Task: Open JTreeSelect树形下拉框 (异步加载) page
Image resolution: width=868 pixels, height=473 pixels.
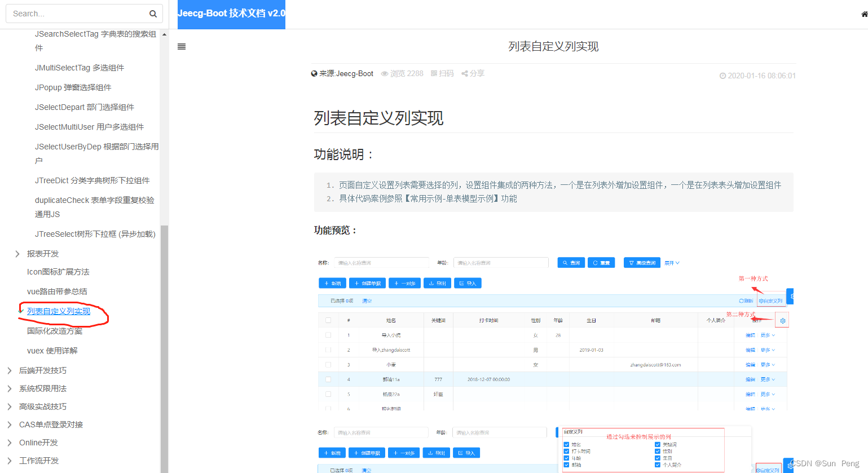Action: [95, 234]
